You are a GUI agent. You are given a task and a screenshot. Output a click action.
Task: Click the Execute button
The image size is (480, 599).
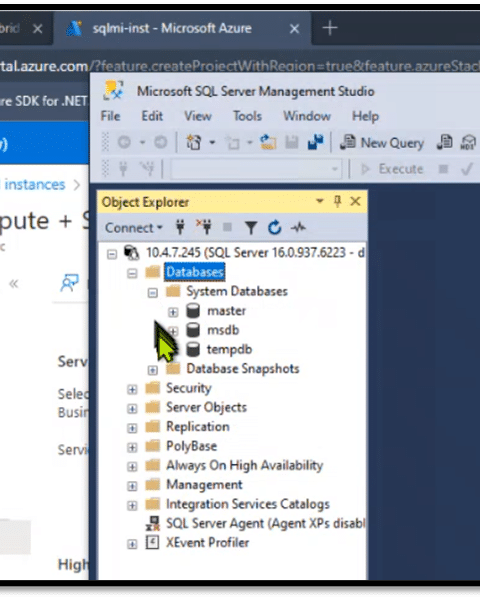point(392,169)
